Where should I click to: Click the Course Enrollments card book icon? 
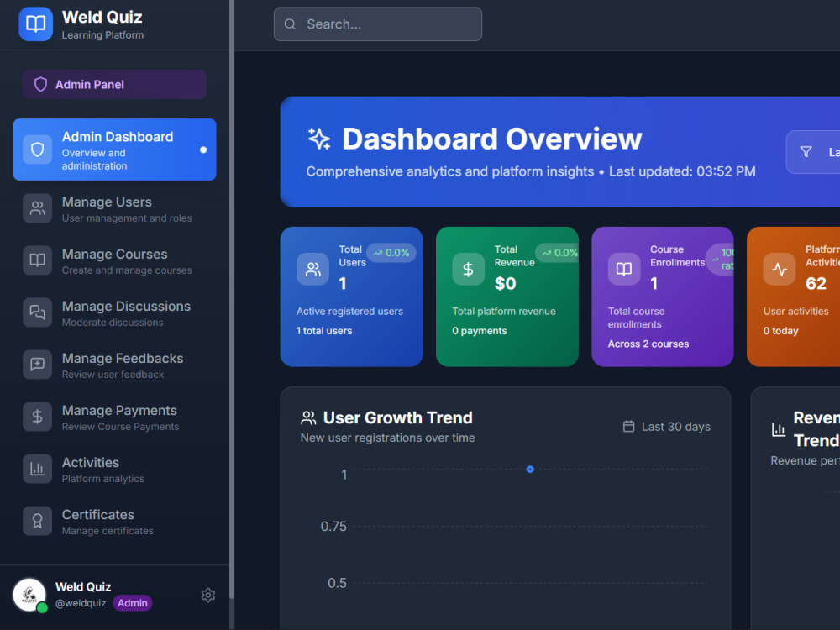point(624,269)
